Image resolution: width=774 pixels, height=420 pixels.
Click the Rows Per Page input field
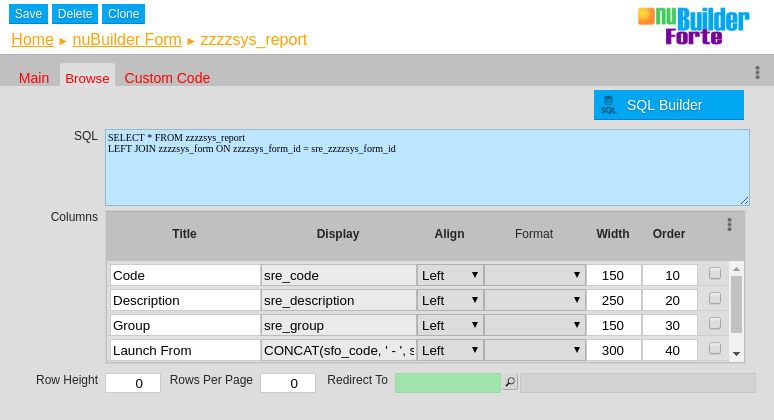coord(288,383)
